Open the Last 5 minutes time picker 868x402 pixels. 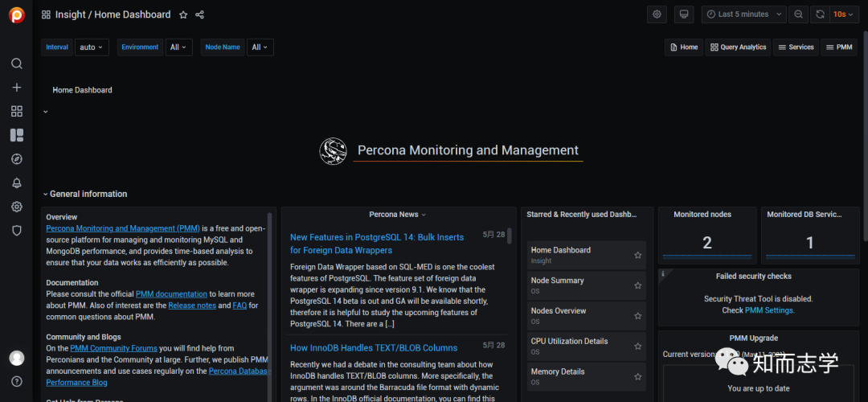point(743,14)
